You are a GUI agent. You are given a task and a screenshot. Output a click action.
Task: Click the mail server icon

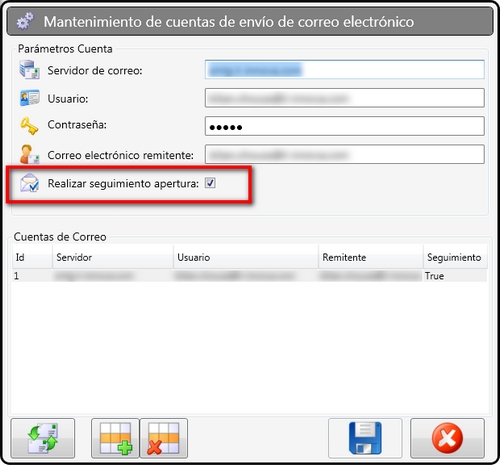30,70
